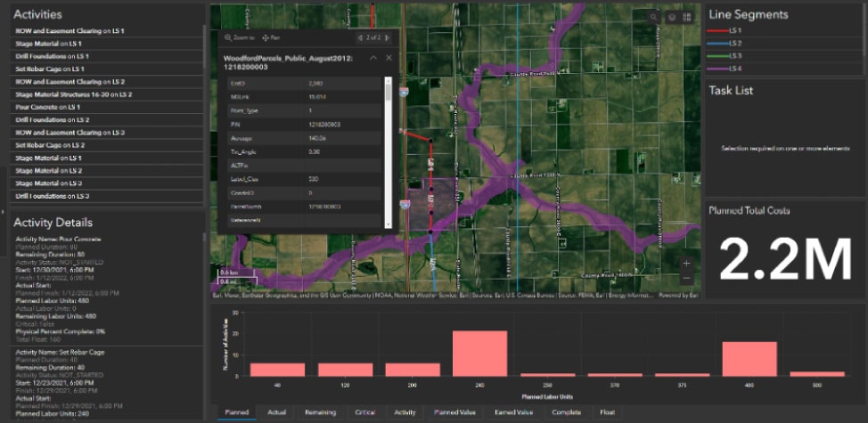Select LS 3 green line segment
The image size is (868, 423).
coord(784,56)
